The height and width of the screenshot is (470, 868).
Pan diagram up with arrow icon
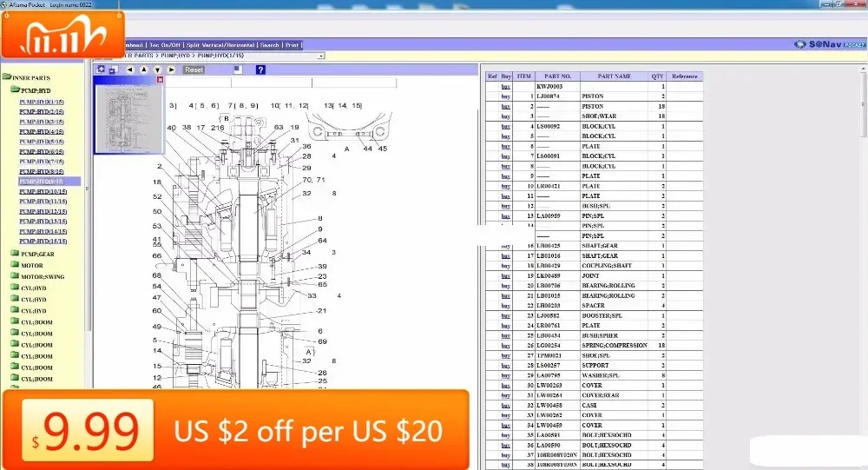(144, 70)
